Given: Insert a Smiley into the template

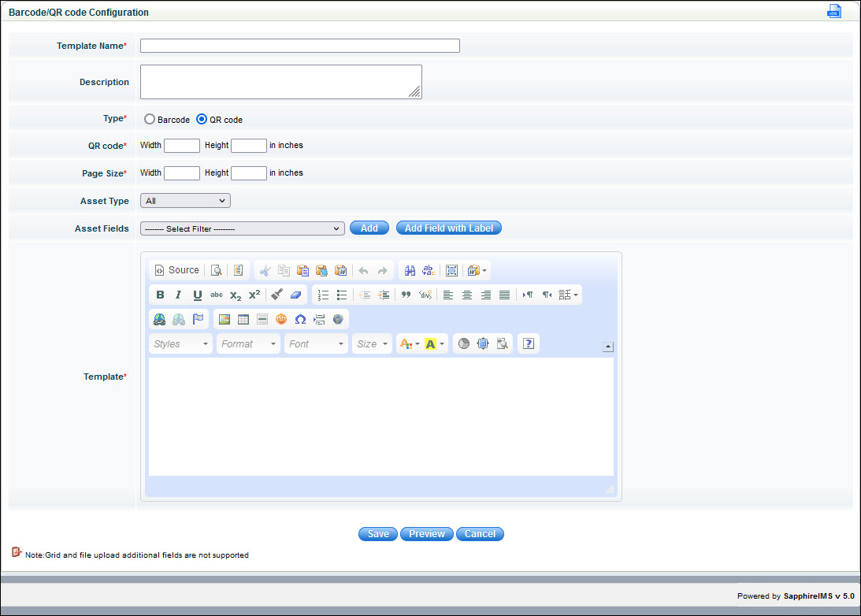Looking at the screenshot, I should 281,319.
